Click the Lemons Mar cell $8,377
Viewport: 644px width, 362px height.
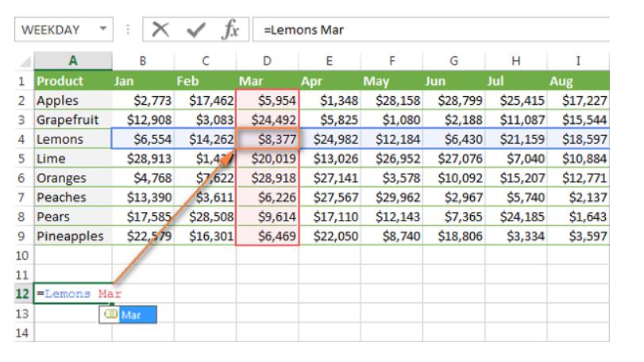coord(267,138)
